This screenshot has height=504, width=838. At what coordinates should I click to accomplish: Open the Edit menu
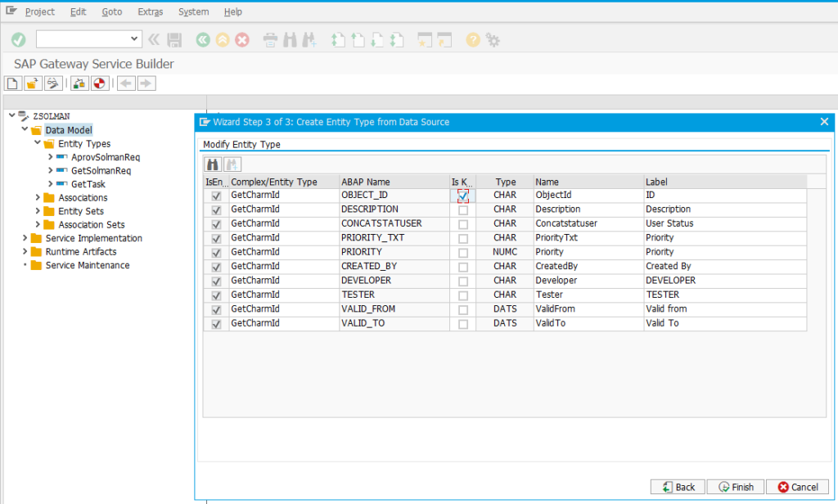click(x=78, y=11)
